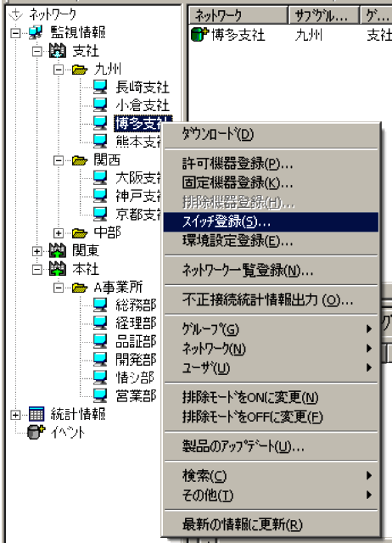Select 長崎支社 tree item label
Image resolution: width=392 pixels, height=543 pixels.
(x=143, y=87)
